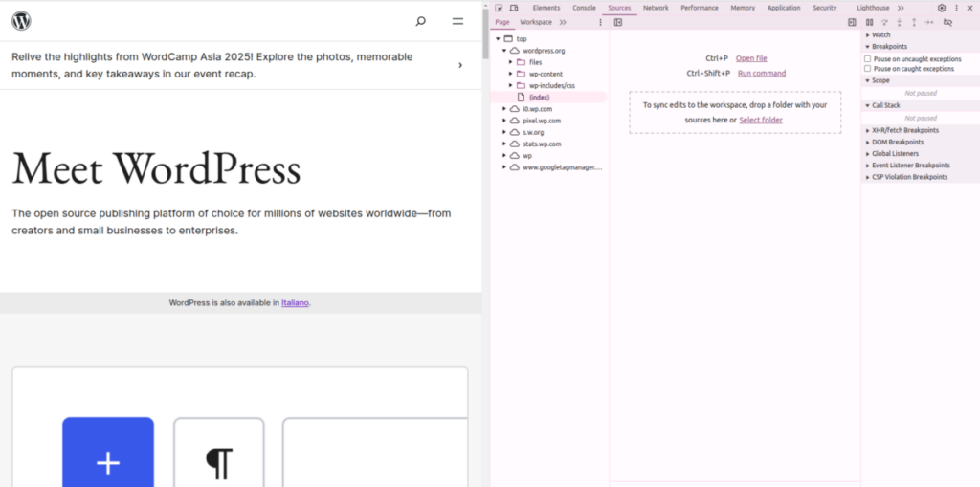The image size is (980, 487).
Task: Click the Italiano language link
Action: [x=295, y=303]
